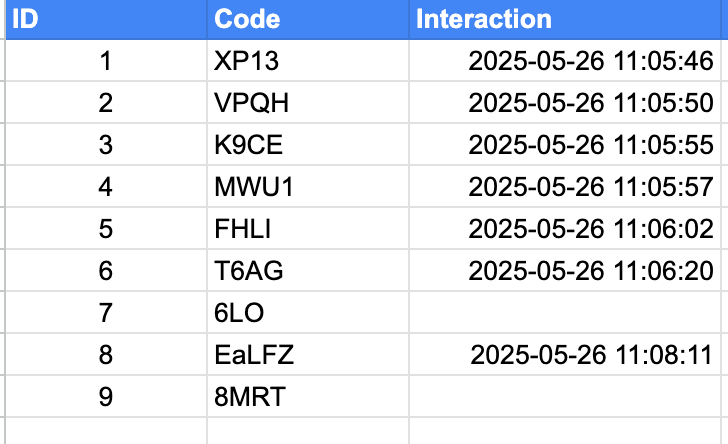Viewport: 728px width, 444px height.
Task: Click the 8MRT code cell
Action: pyautogui.click(x=308, y=397)
